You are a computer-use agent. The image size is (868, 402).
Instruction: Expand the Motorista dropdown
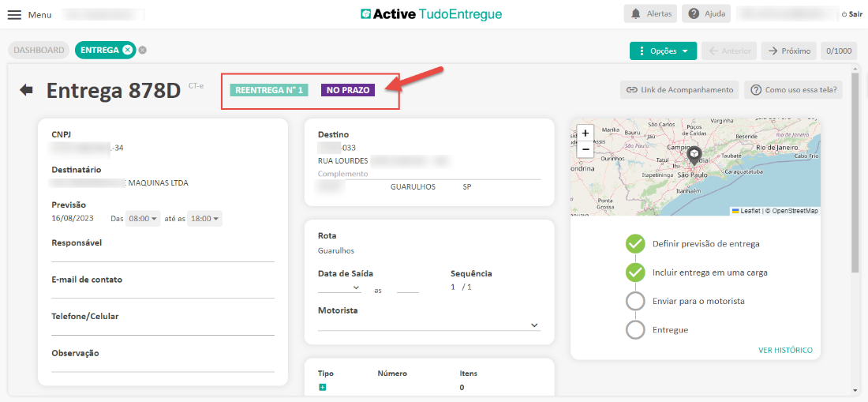tap(534, 325)
